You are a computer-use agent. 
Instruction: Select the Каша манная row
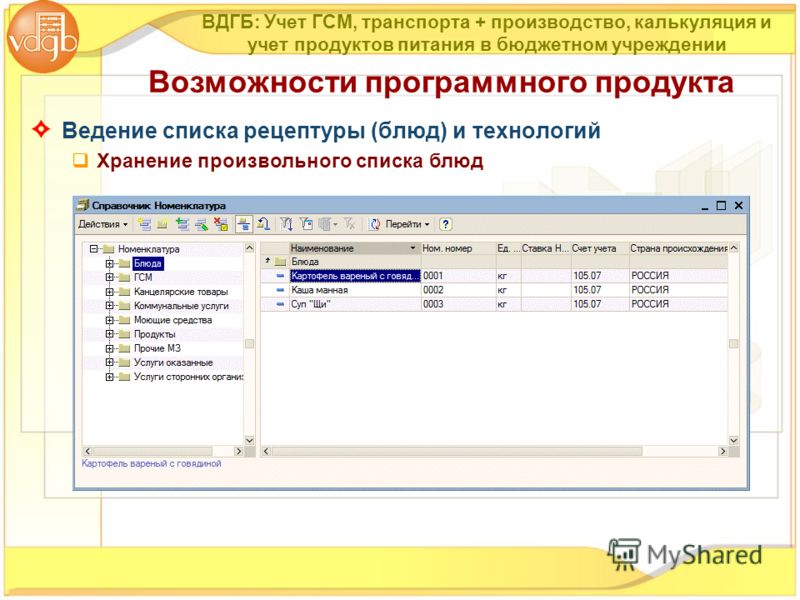[x=494, y=290]
